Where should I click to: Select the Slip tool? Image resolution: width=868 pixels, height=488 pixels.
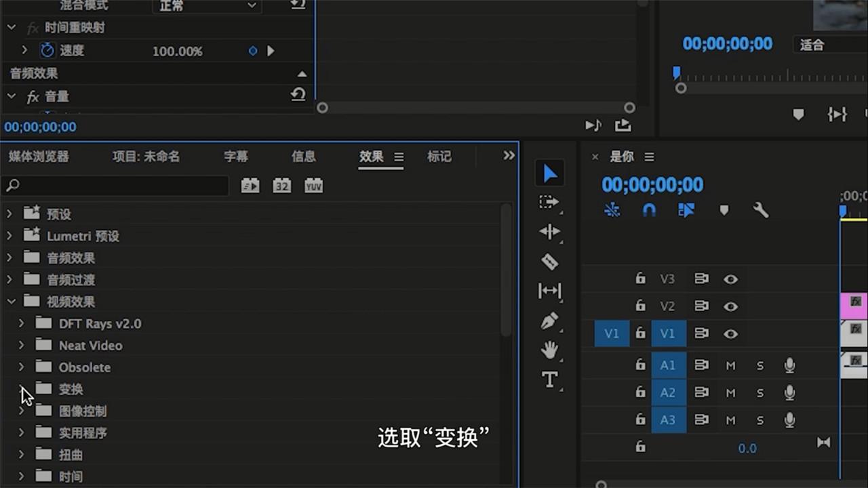549,291
